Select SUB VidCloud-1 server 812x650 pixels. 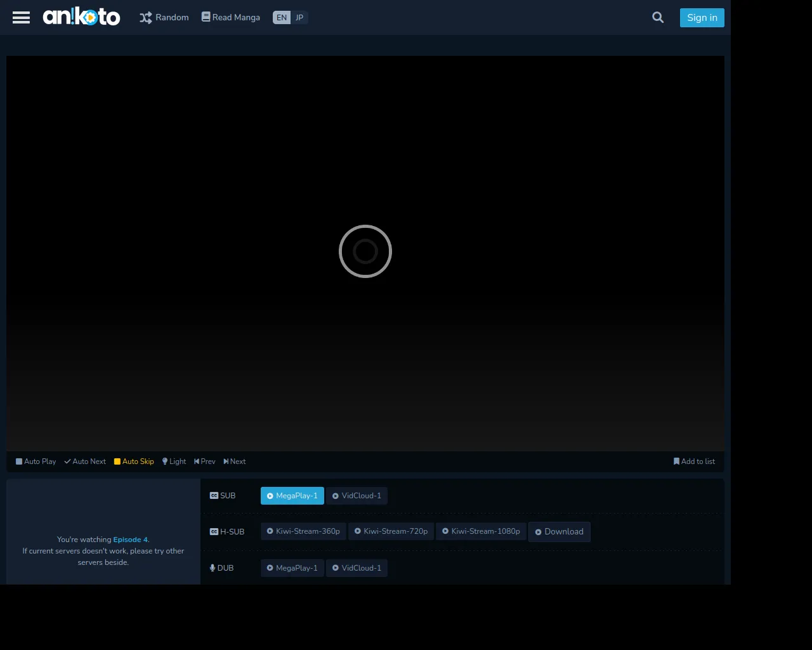coord(357,496)
